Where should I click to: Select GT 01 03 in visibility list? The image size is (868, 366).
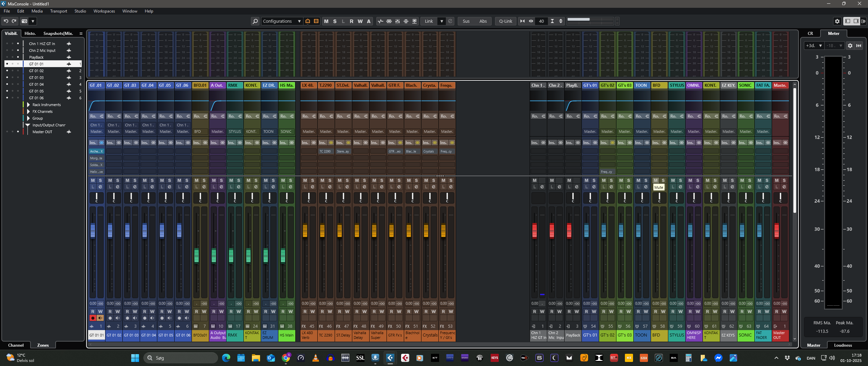click(x=36, y=78)
